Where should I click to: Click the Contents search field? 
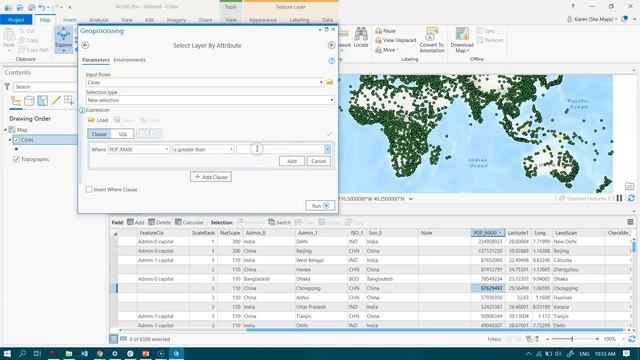[45, 87]
